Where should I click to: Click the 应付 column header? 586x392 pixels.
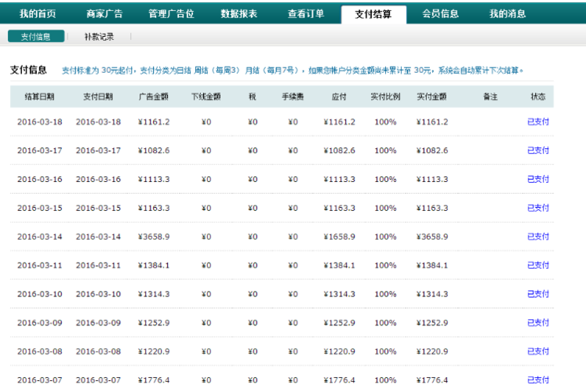click(339, 96)
